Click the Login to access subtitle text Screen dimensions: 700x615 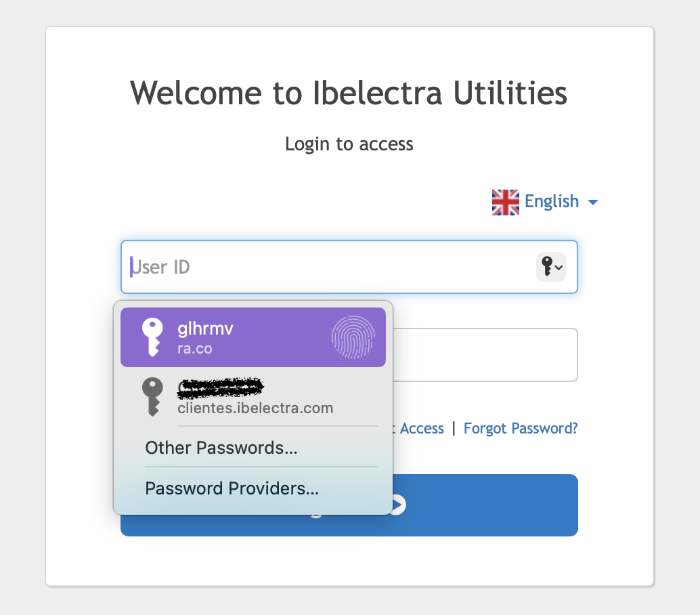pos(349,144)
